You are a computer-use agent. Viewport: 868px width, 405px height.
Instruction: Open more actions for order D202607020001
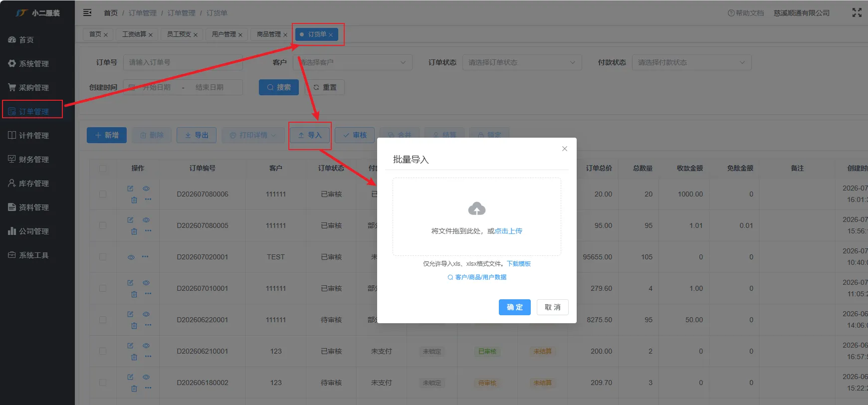click(145, 256)
